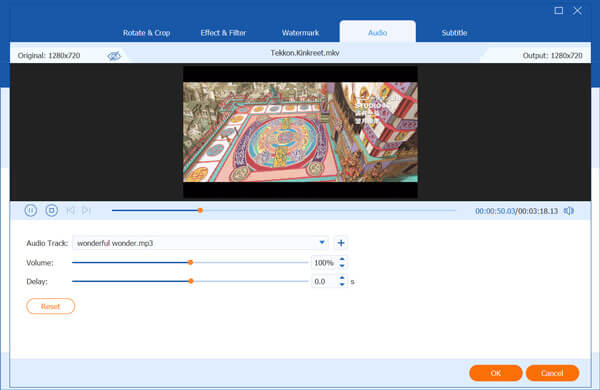Click the Reset button
Screen dimensions: 600x390
[51, 306]
